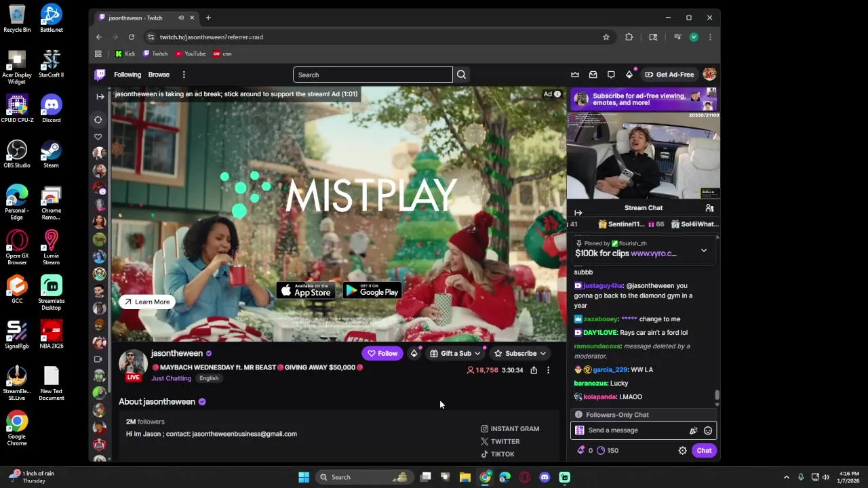This screenshot has width=868, height=488.
Task: Click the English language tag
Action: [209, 378]
